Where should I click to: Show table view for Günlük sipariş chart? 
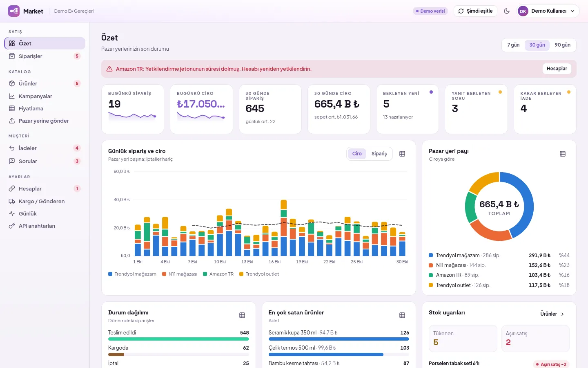coord(402,154)
